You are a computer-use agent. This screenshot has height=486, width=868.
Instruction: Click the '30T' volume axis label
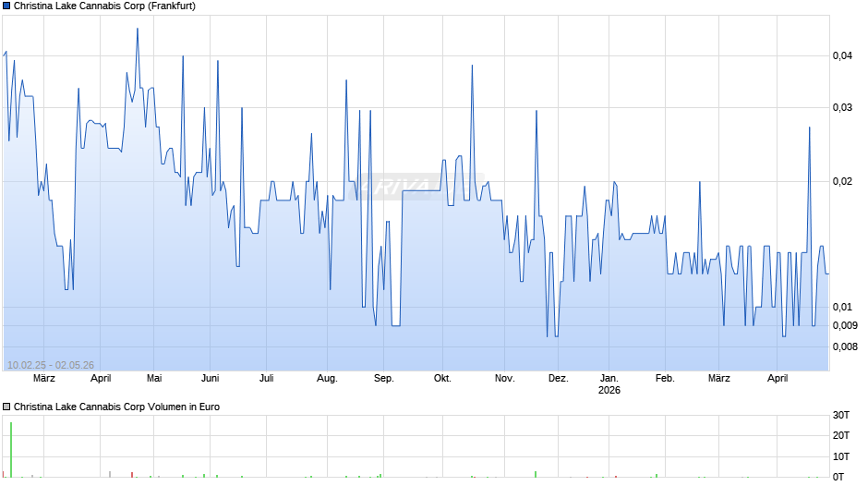(841, 415)
